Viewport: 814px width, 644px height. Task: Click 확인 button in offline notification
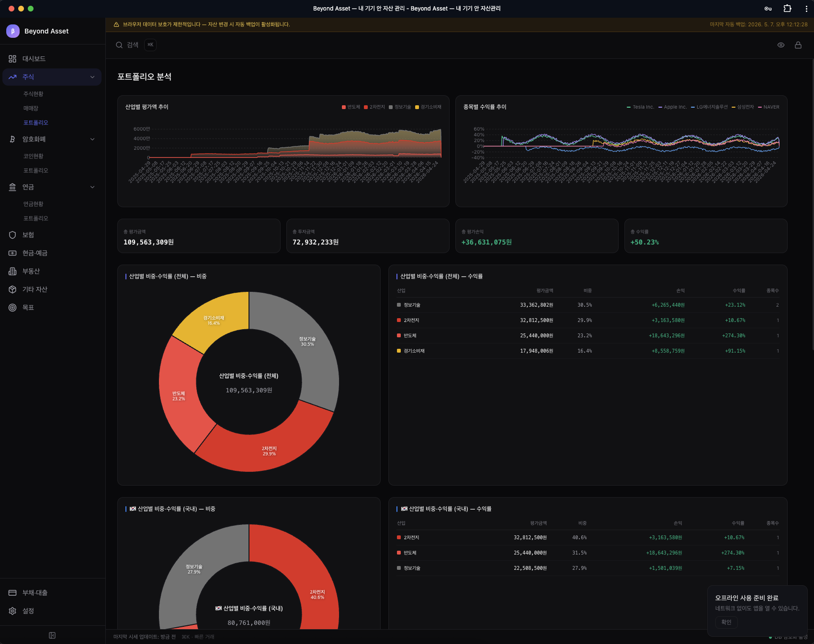pyautogui.click(x=726, y=622)
